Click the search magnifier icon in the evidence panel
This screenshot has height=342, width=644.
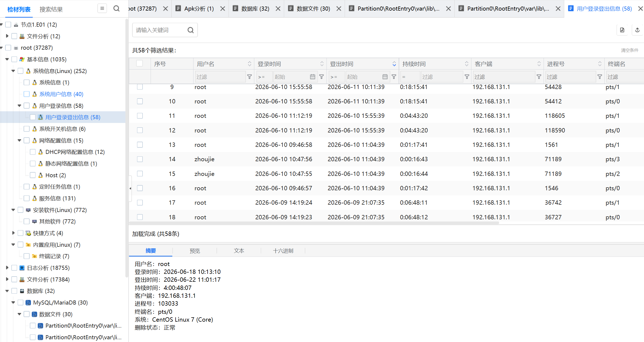pos(116,9)
